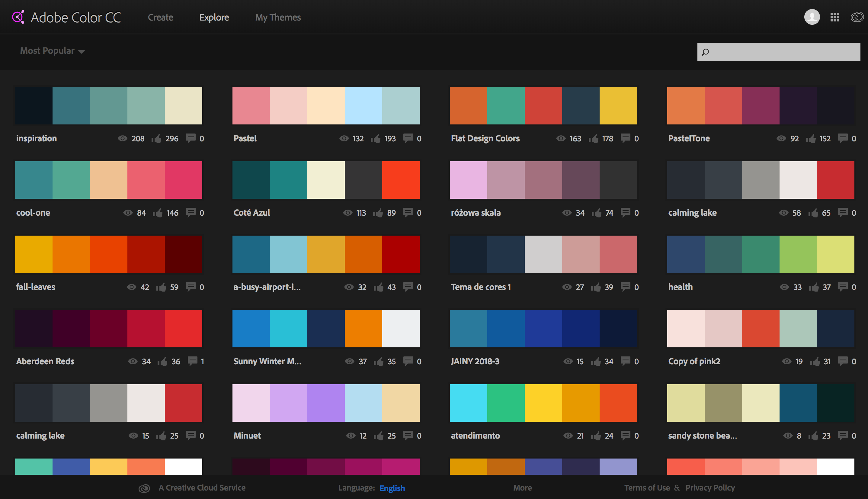Image resolution: width=868 pixels, height=499 pixels.
Task: Click into the search input field
Action: pyautogui.click(x=779, y=52)
